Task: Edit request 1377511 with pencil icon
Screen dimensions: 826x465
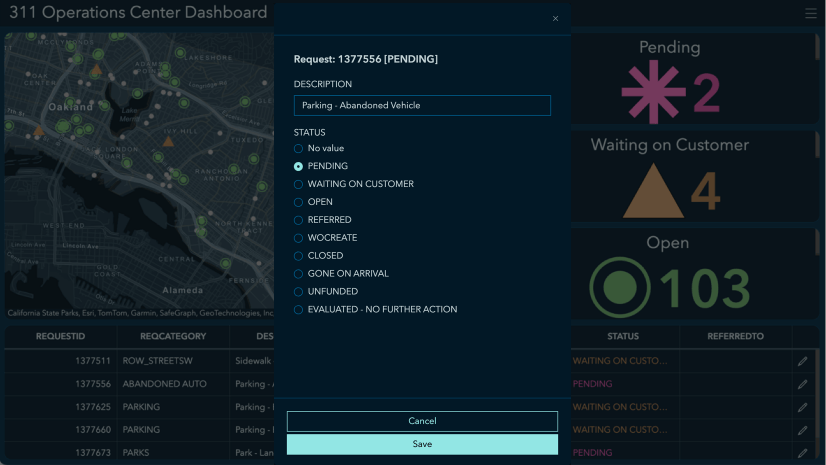Action: [x=802, y=361]
